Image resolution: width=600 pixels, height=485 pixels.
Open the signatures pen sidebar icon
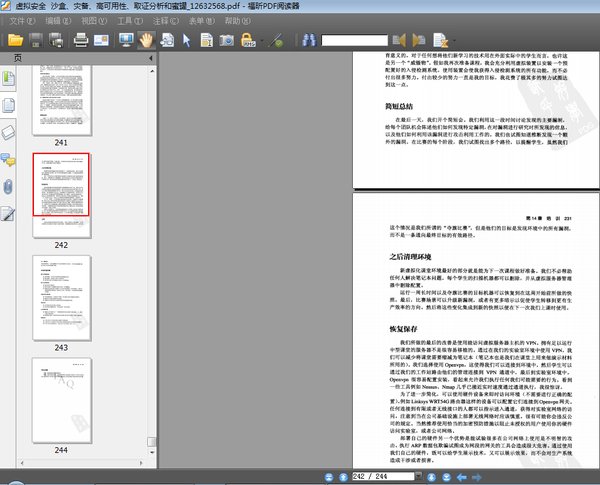click(8, 214)
